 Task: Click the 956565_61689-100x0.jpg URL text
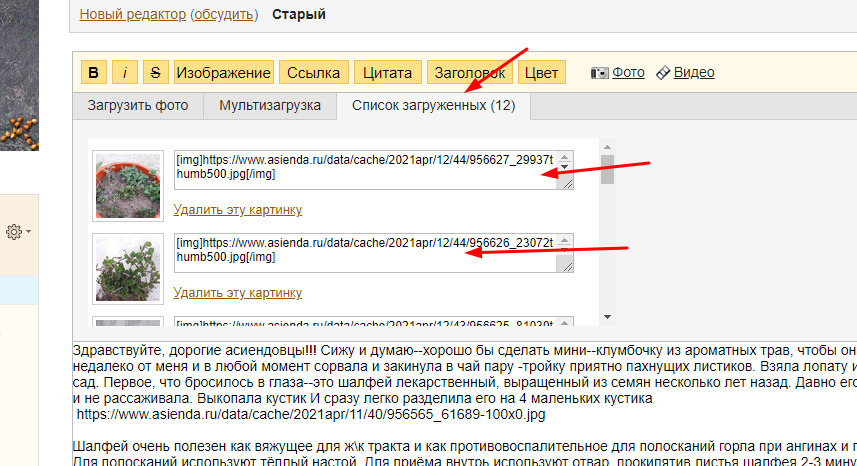coord(311,415)
